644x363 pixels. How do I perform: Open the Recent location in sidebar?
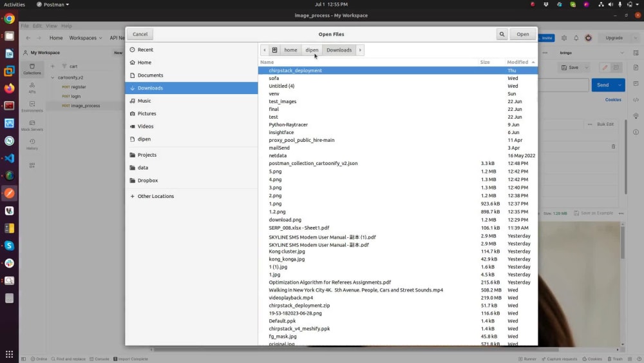click(x=191, y=50)
